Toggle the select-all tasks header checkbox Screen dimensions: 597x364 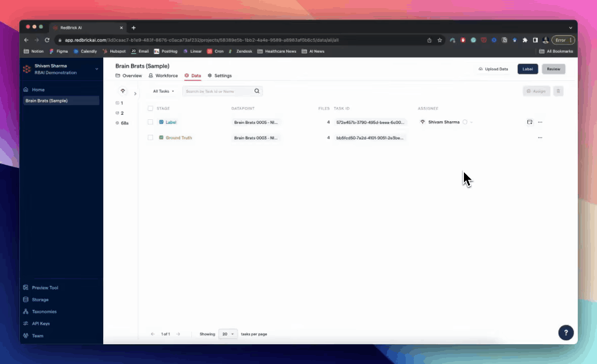pos(150,108)
